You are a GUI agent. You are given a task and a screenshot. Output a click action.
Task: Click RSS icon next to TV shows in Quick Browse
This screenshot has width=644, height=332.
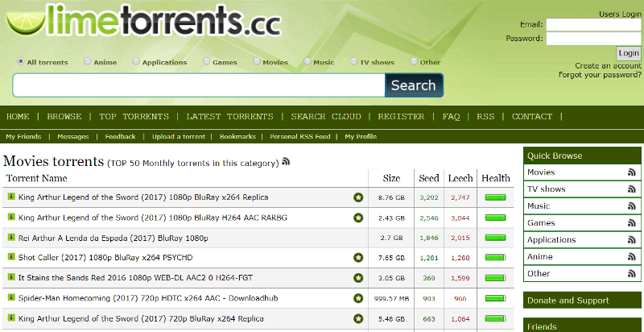632,189
